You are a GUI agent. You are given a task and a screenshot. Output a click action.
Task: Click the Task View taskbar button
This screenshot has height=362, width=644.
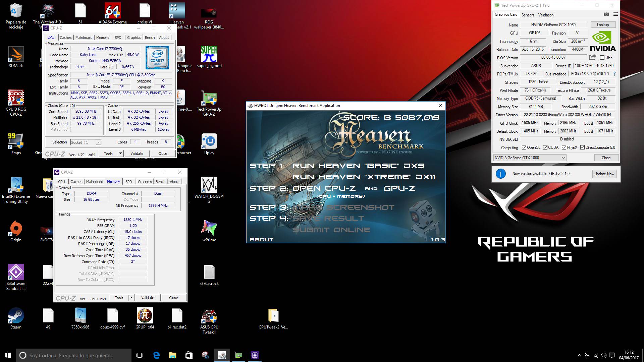(140, 355)
